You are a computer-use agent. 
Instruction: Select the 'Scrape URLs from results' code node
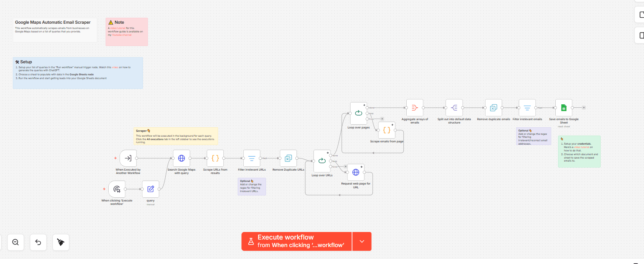click(x=215, y=158)
